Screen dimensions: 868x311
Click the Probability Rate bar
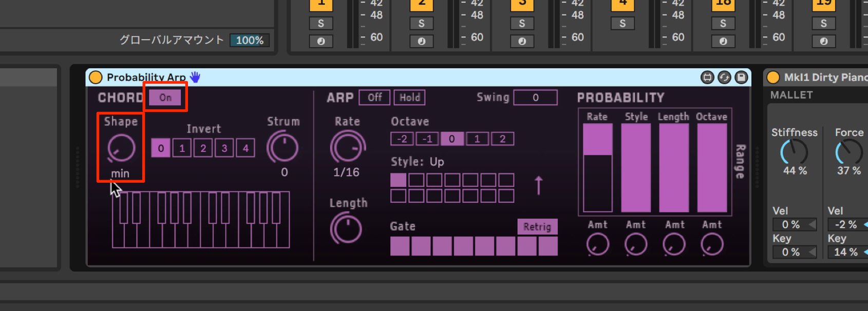tap(598, 168)
